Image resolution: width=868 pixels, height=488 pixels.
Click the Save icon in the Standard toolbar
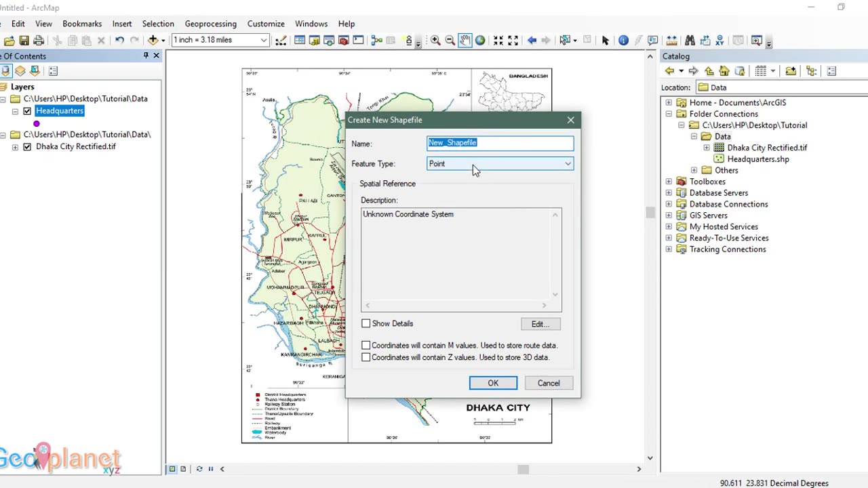(x=24, y=41)
